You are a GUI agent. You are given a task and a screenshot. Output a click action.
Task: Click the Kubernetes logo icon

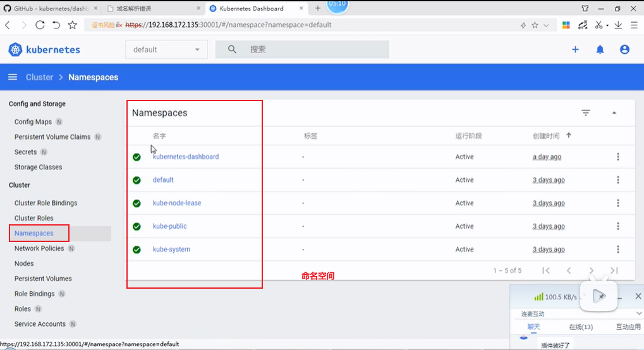click(15, 50)
